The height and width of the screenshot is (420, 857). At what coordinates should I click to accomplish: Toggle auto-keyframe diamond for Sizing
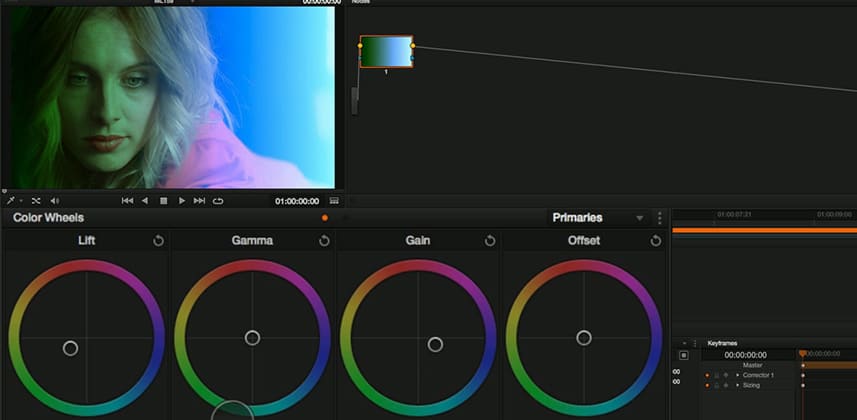coord(726,386)
